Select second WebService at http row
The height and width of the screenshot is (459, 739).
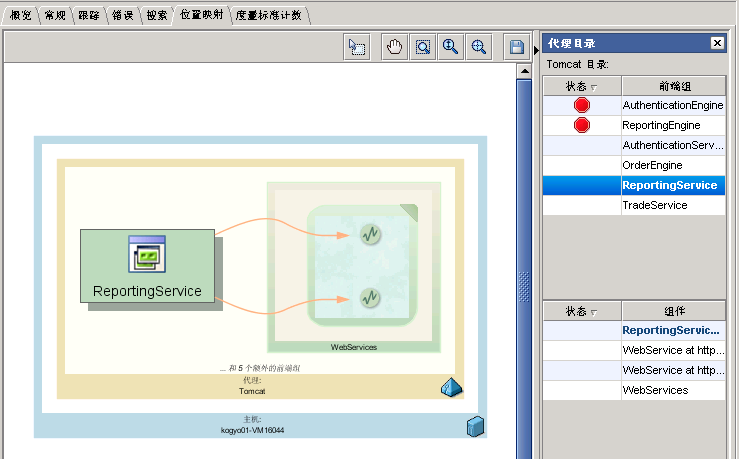coord(634,370)
